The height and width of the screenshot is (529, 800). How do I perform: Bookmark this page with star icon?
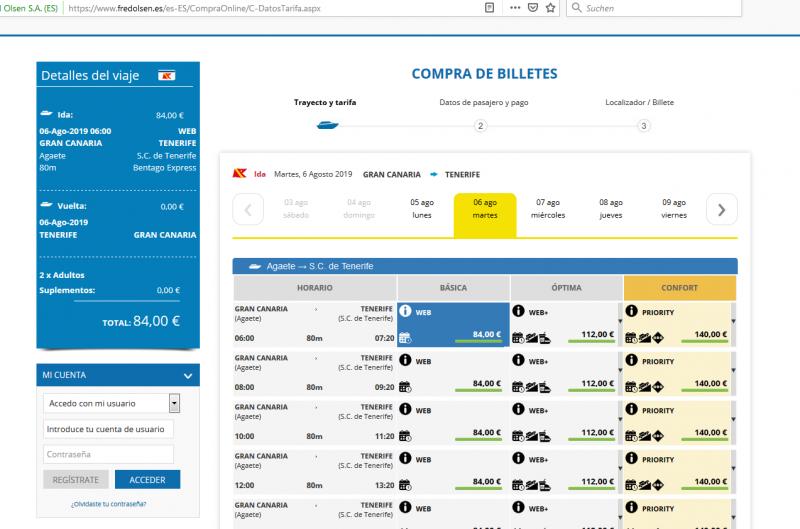pos(550,8)
